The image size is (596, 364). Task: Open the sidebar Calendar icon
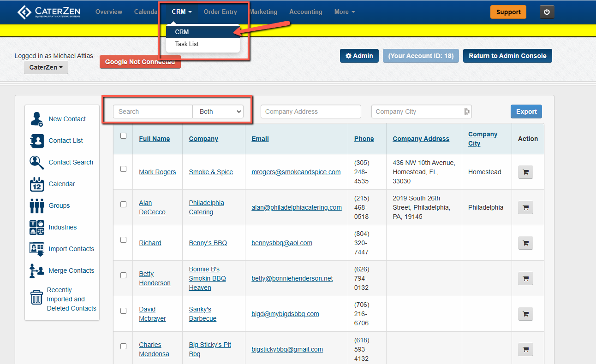[x=36, y=184]
